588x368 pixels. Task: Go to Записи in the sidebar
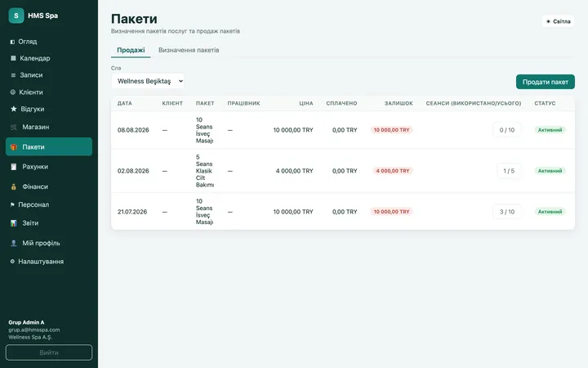[49, 75]
